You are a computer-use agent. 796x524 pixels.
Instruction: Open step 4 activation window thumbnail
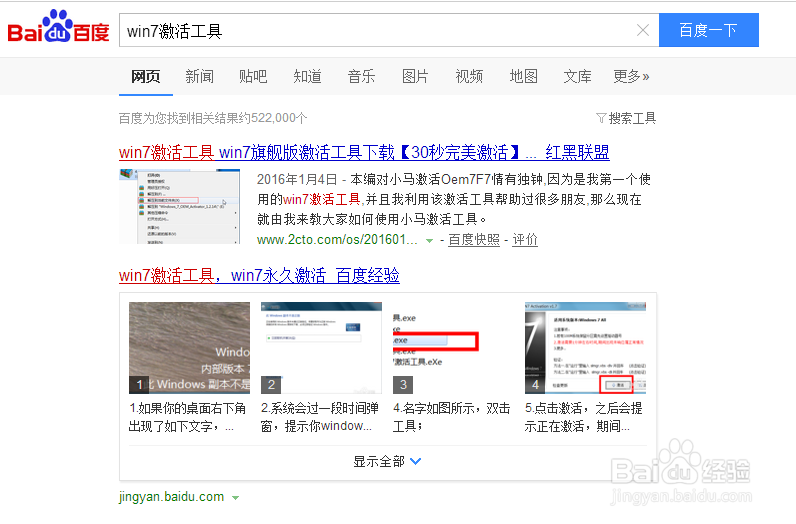[x=585, y=348]
